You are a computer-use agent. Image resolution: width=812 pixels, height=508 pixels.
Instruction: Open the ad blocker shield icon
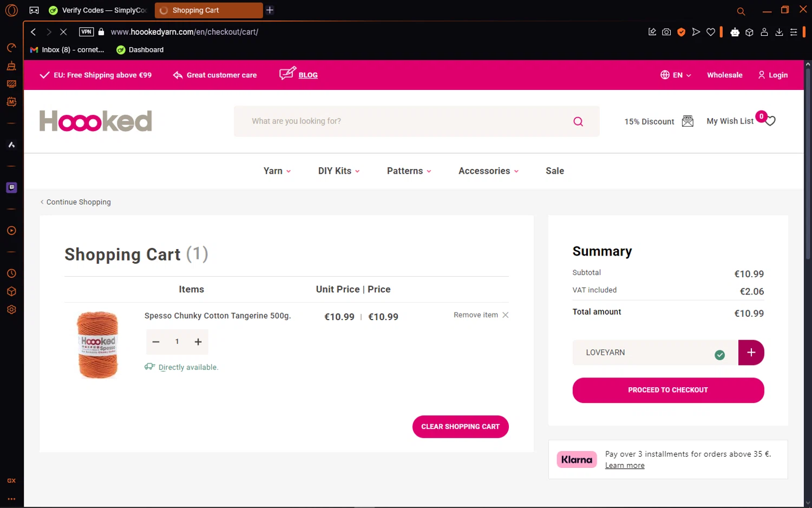(x=681, y=32)
